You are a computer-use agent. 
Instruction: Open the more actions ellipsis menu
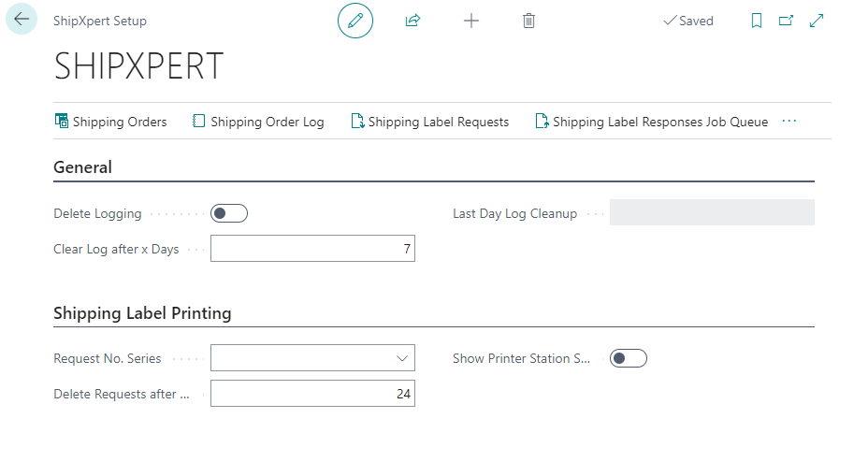(x=788, y=122)
